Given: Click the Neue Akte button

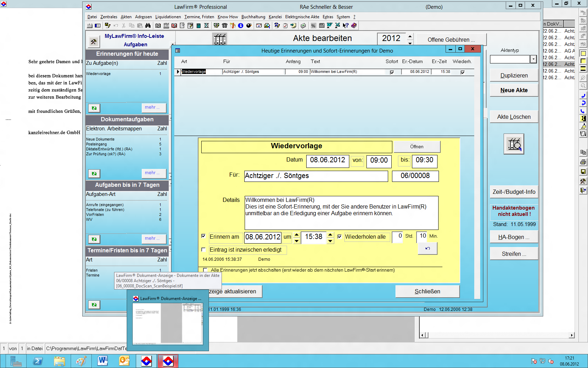Looking at the screenshot, I should [514, 90].
